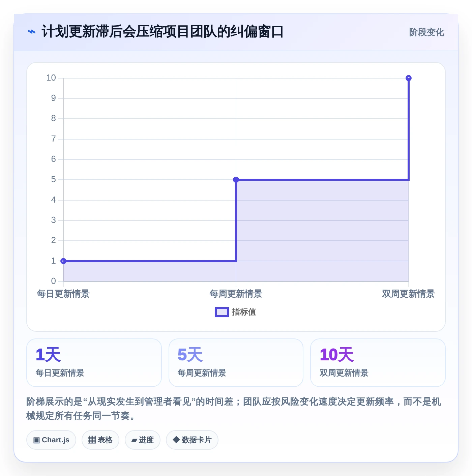Click the square icon in Chart.js chip

[36, 440]
